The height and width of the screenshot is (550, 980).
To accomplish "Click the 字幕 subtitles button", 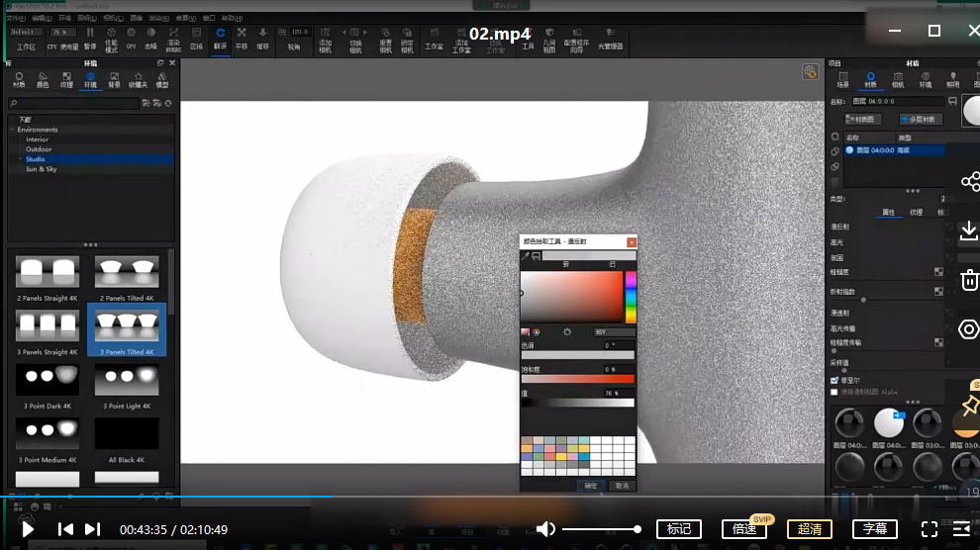I will [874, 529].
